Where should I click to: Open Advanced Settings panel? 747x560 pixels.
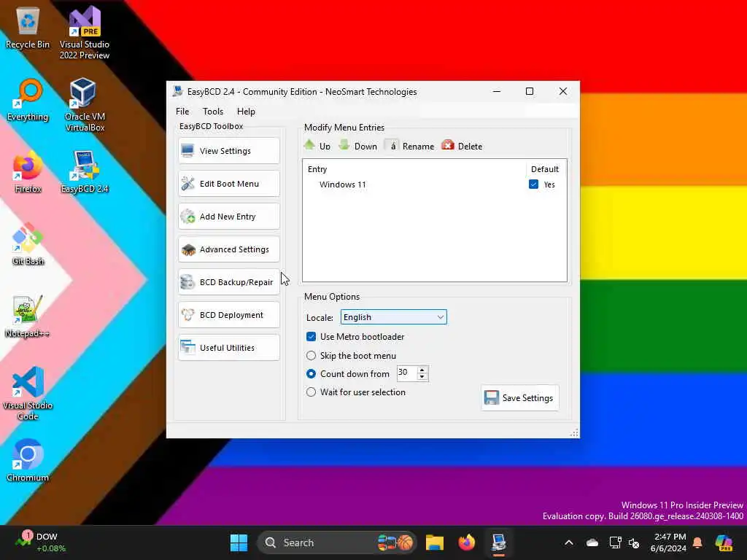click(x=228, y=249)
